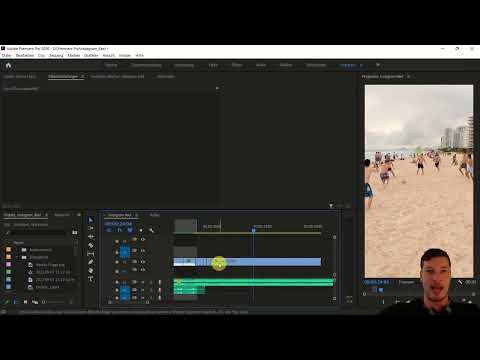
Task: Toggle timeline Snap magnet icon
Action: click(119, 230)
